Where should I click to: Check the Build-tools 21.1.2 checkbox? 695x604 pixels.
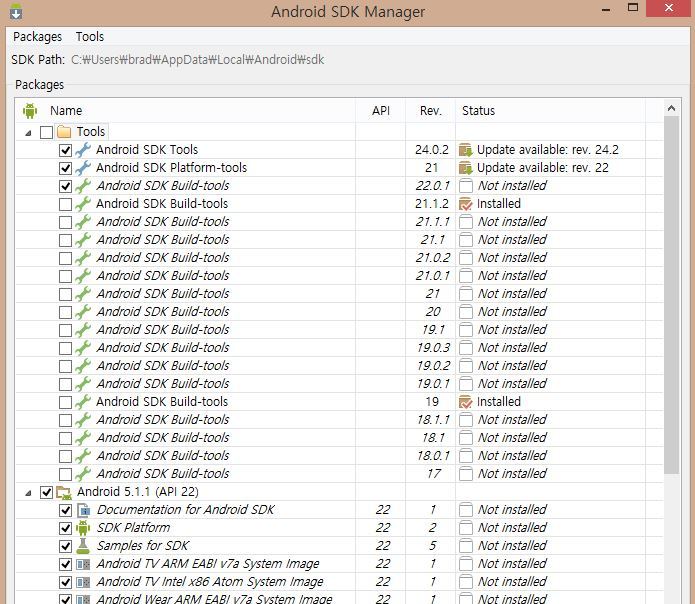(65, 204)
